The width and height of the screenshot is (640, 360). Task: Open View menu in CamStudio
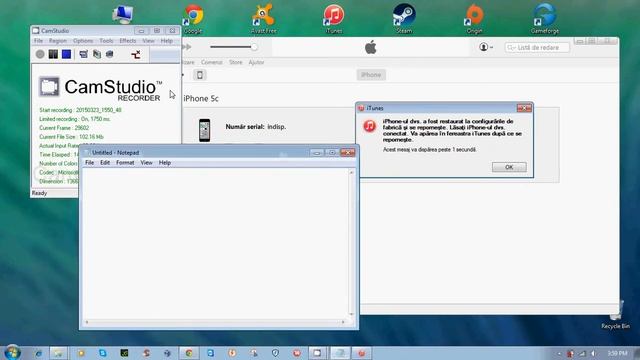(x=148, y=41)
